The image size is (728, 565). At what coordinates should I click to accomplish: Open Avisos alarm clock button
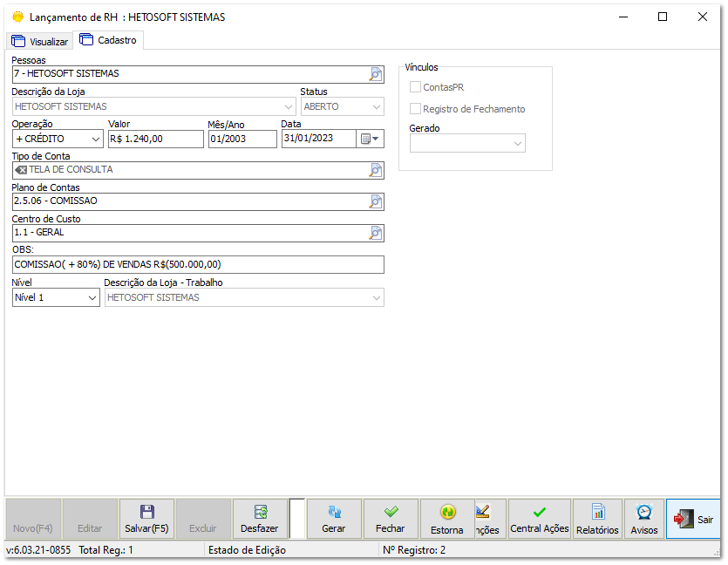click(644, 519)
